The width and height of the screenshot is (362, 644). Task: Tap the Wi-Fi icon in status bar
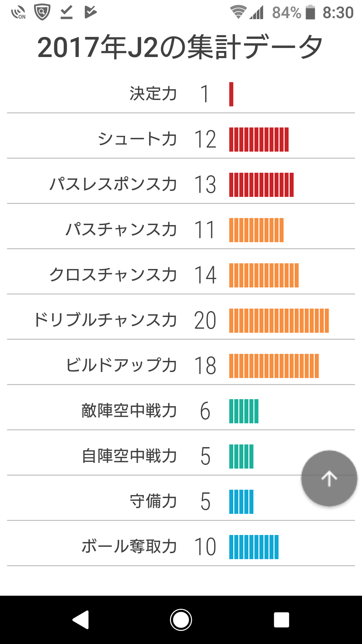pos(238,12)
